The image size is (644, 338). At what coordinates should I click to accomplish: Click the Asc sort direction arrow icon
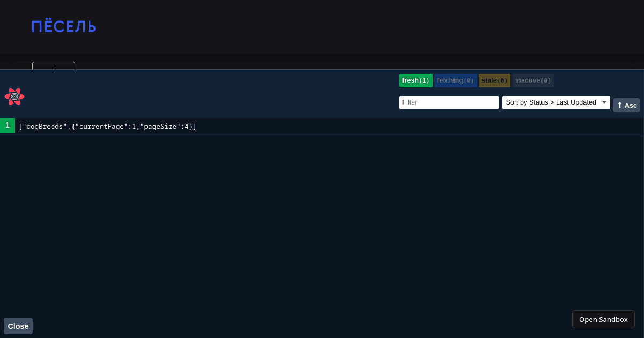click(x=620, y=105)
